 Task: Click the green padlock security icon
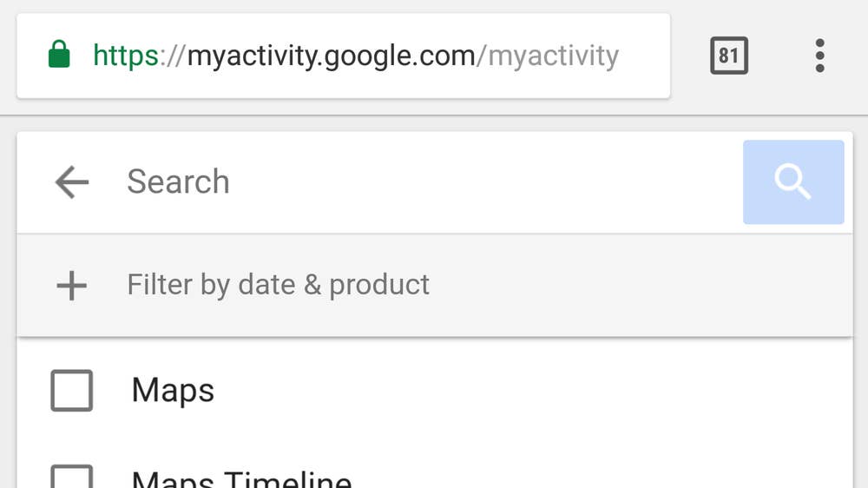[x=59, y=54]
